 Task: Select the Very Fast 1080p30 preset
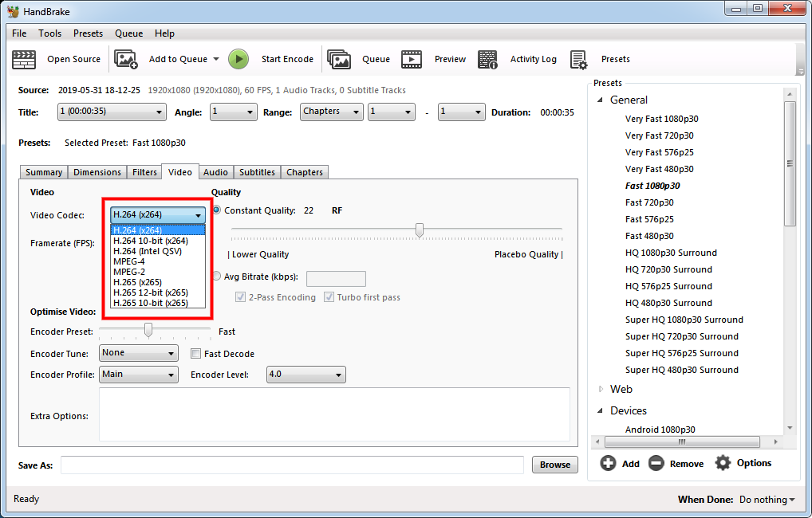click(x=661, y=119)
